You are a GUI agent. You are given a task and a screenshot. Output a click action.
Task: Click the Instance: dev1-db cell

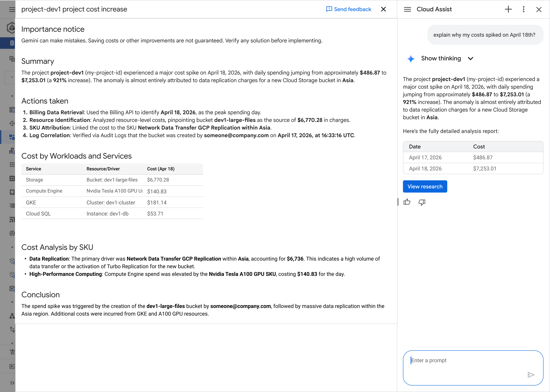[x=107, y=214]
